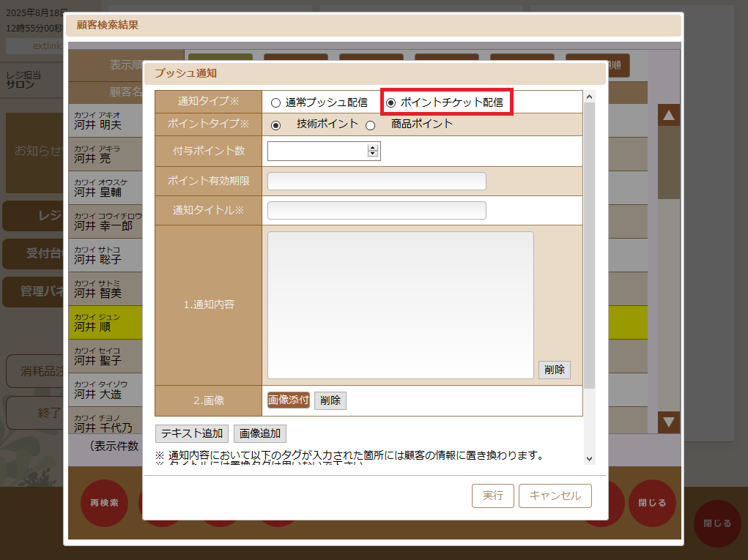748x560 pixels.
Task: Focus the ポイント有効期限 input field
Action: 377,181
